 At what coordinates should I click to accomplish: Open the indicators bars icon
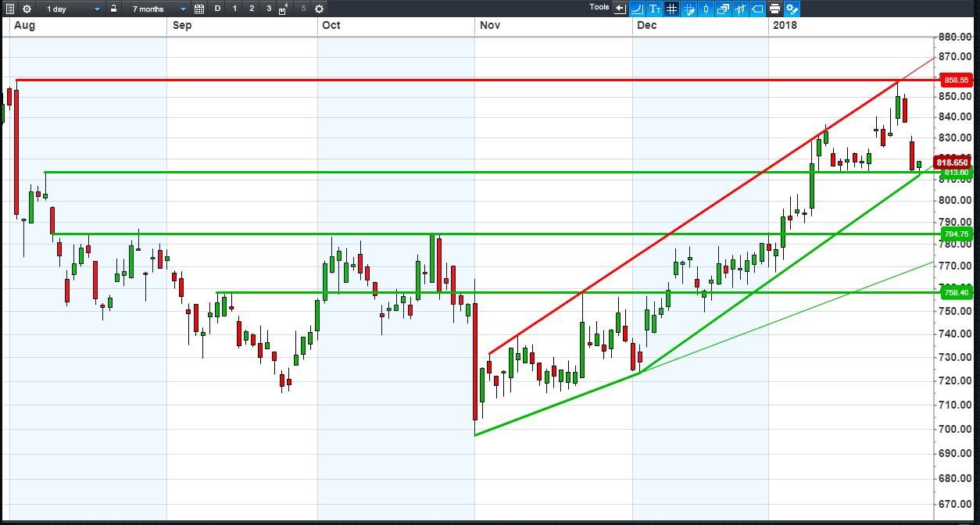click(x=740, y=9)
